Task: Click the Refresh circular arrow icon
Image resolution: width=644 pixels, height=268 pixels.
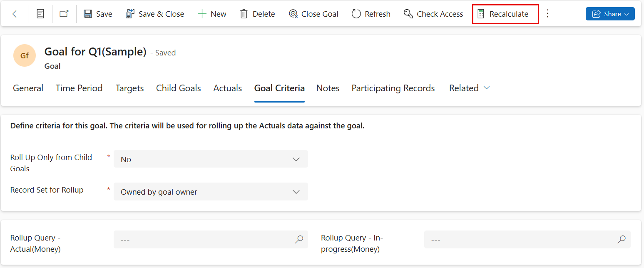Action: (356, 14)
